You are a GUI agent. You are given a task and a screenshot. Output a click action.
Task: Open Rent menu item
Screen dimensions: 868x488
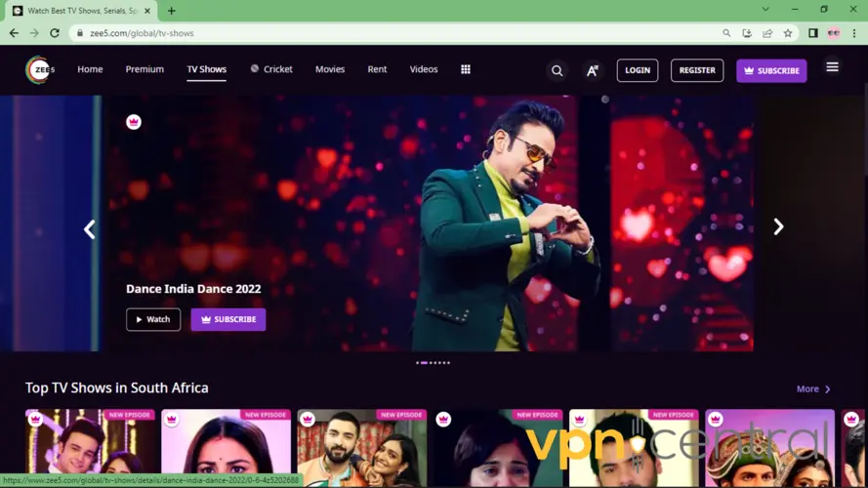coord(377,69)
